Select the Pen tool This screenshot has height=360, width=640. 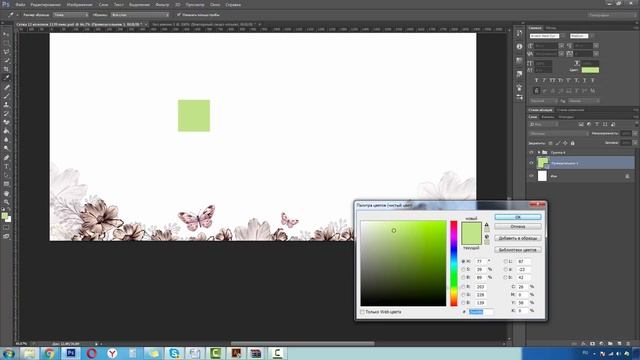click(x=6, y=158)
